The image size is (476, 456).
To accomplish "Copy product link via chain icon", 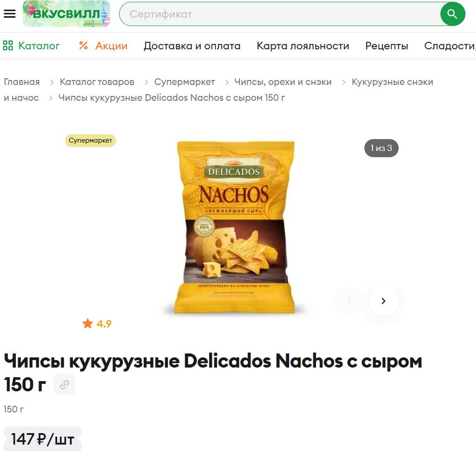I will pos(64,385).
